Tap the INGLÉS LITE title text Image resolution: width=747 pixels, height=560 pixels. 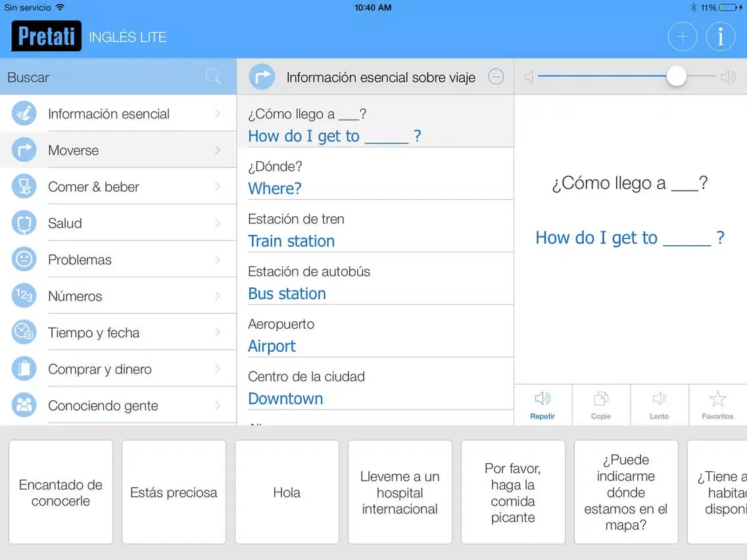128,37
